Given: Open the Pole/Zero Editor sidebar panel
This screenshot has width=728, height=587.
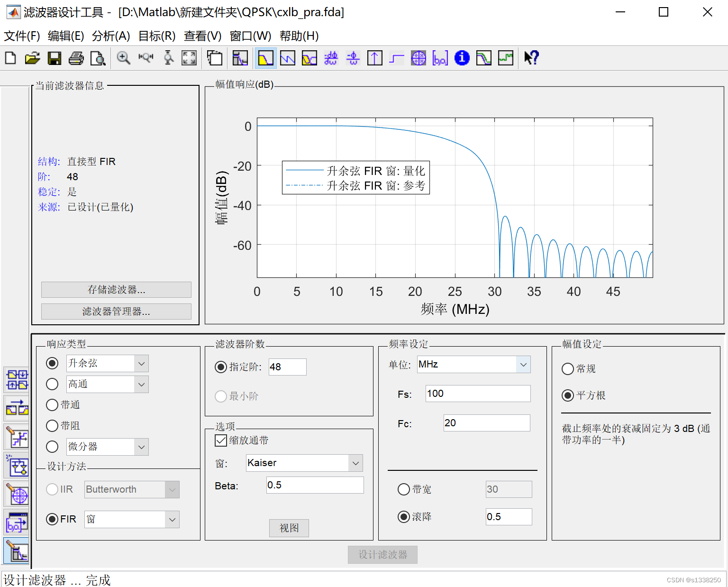Looking at the screenshot, I should pyautogui.click(x=17, y=495).
